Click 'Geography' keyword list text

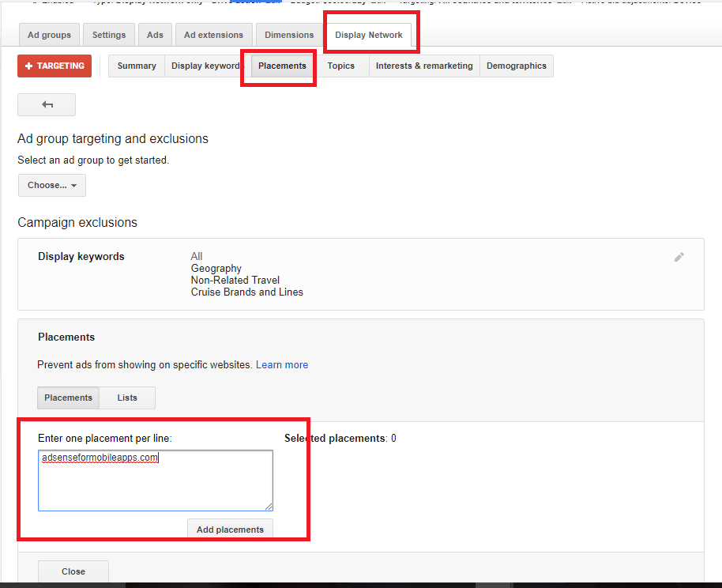coord(216,268)
